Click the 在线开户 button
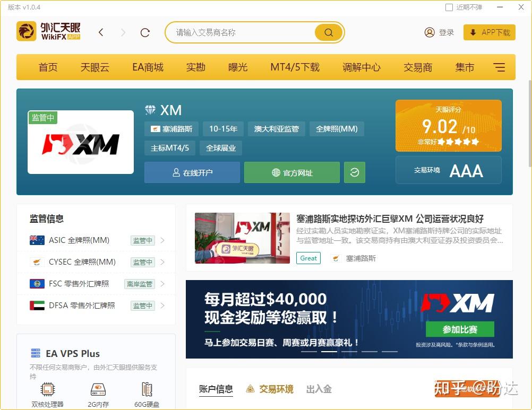532x410 pixels. click(192, 172)
